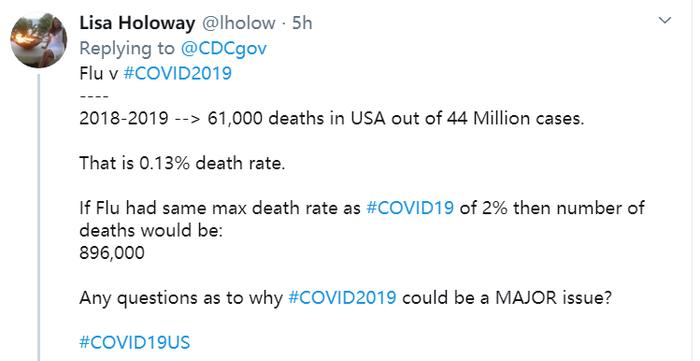Open the 5h timestamp permalink
Image resolution: width=700 pixels, height=361 pixels.
point(302,23)
